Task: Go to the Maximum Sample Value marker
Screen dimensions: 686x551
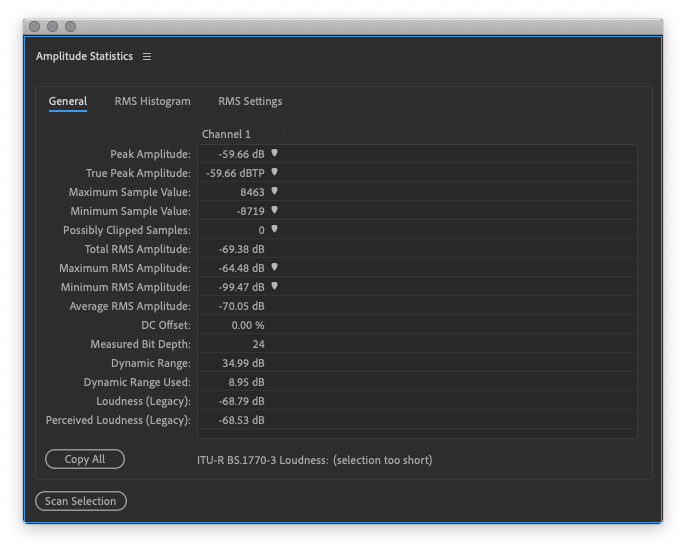Action: tap(274, 191)
